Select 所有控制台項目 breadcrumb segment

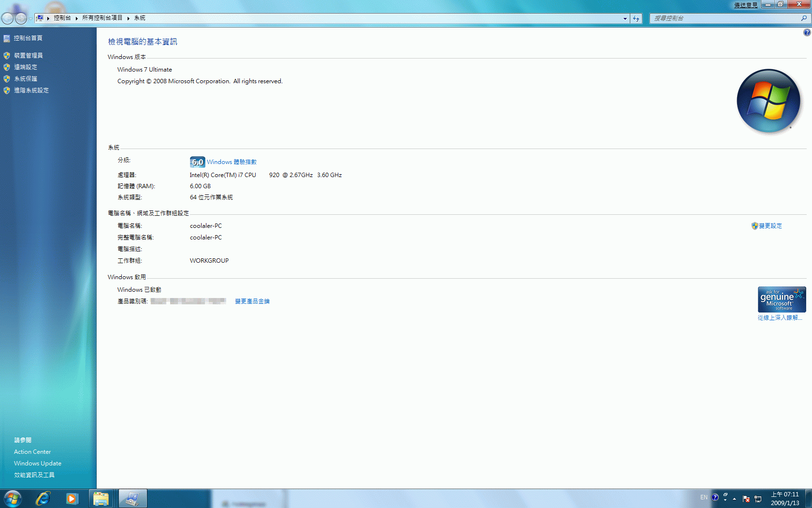(102, 18)
